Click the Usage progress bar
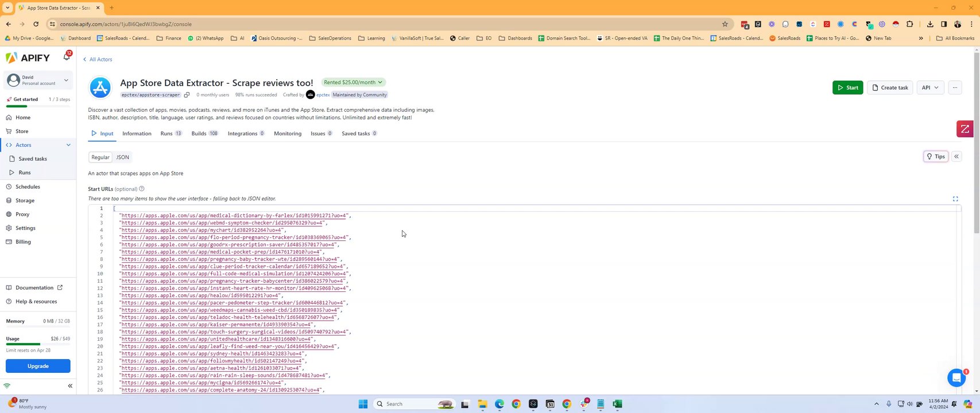This screenshot has width=980, height=413. click(x=38, y=344)
